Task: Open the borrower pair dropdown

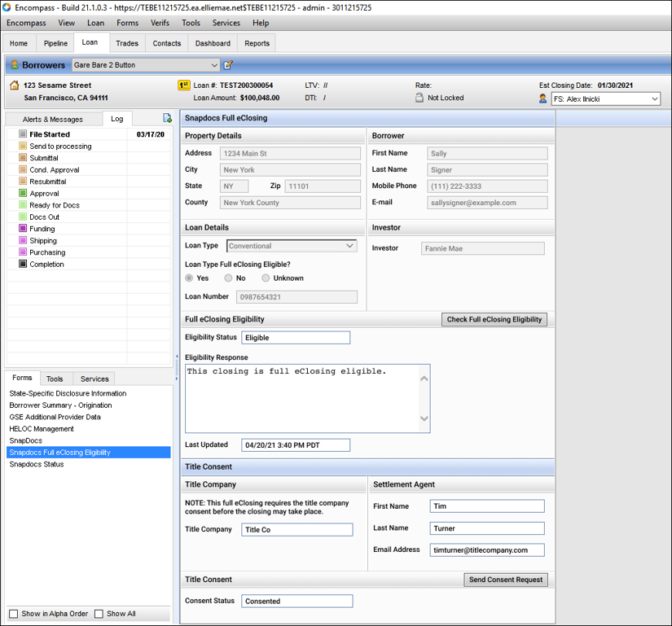Action: tap(146, 65)
